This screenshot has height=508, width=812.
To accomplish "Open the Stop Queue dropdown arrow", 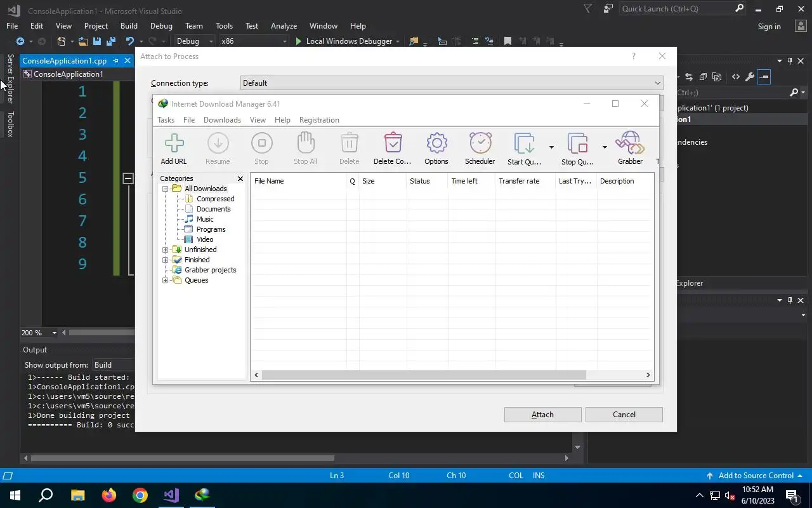I will point(605,147).
